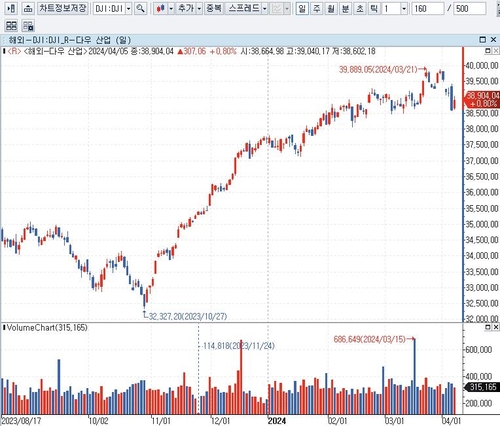Select the 분 (minute) period toggle

pos(345,8)
